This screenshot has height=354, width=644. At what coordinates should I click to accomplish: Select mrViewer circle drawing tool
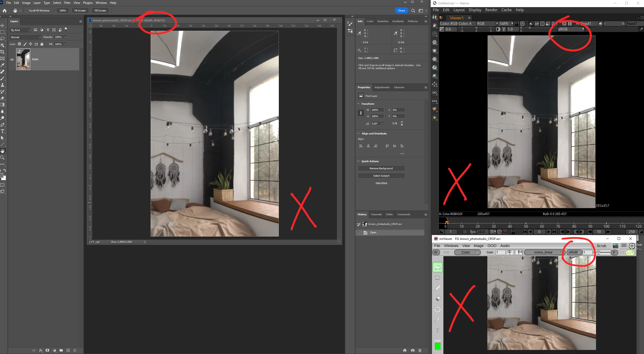click(437, 310)
